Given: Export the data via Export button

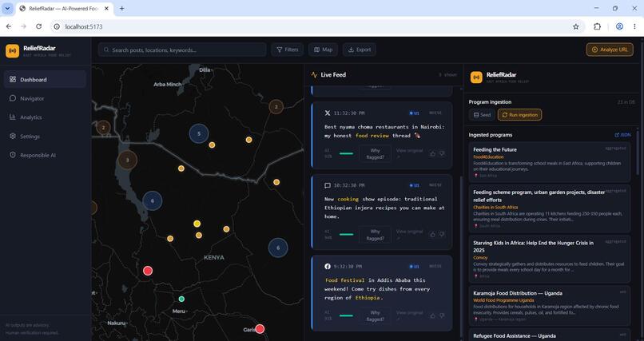Looking at the screenshot, I should click(x=360, y=50).
